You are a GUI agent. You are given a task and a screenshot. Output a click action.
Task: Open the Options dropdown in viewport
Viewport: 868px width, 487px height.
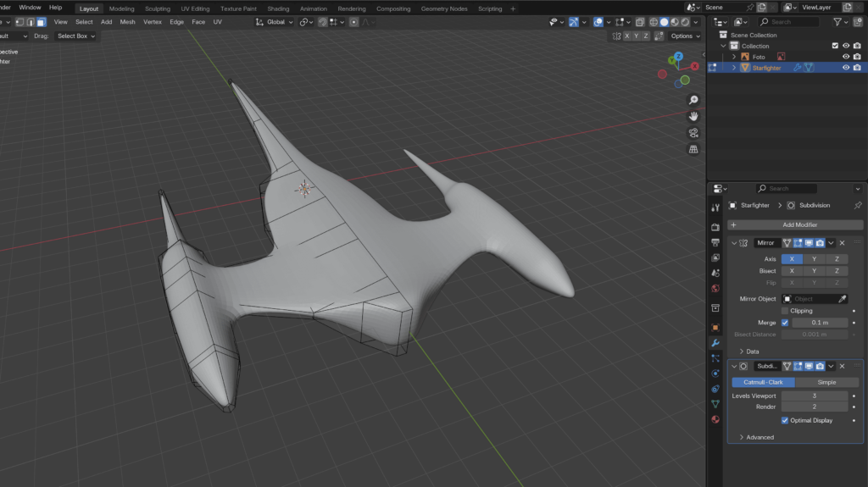(x=685, y=36)
